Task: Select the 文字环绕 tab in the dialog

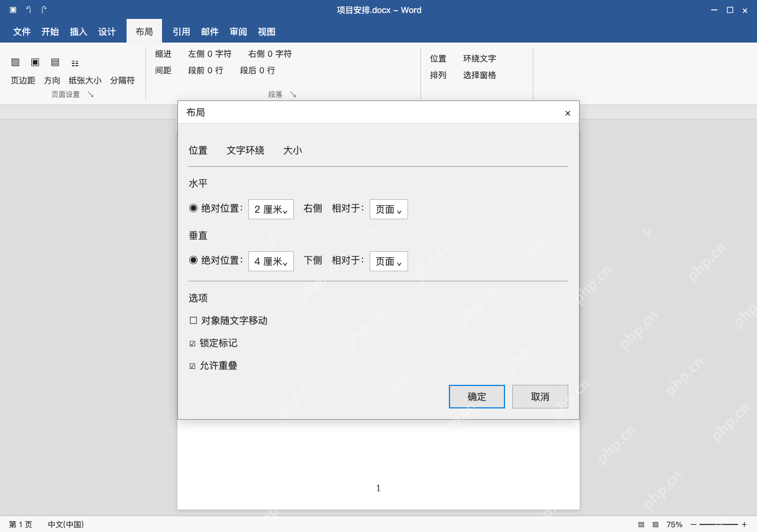Action: (x=245, y=150)
